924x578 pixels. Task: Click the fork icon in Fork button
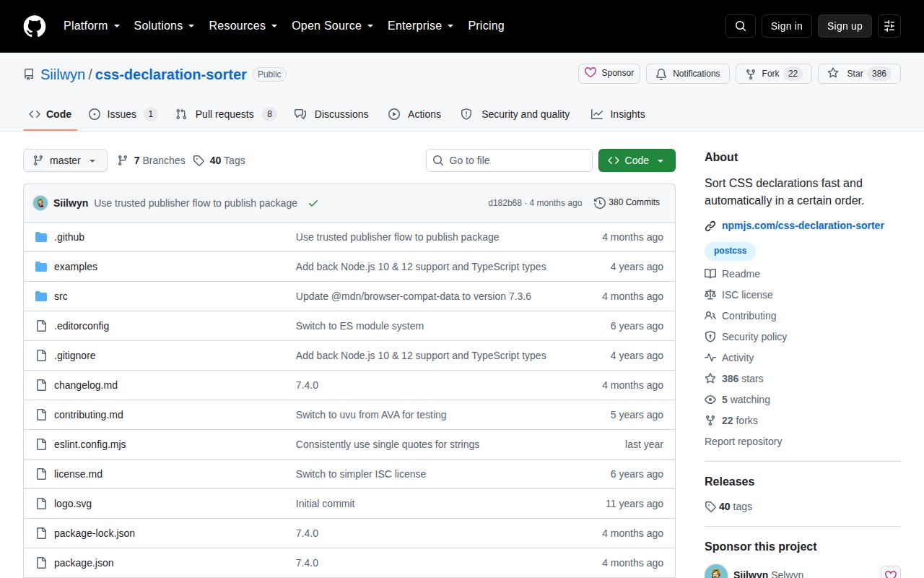click(x=751, y=74)
